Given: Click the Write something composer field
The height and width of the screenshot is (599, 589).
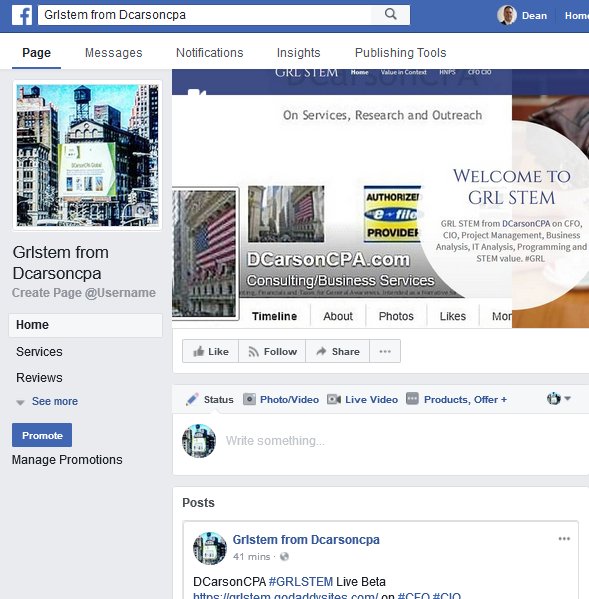Looking at the screenshot, I should pos(275,441).
